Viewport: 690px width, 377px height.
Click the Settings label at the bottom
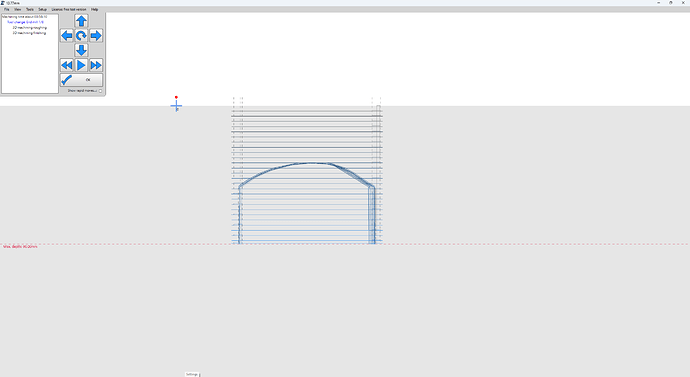tap(192, 374)
